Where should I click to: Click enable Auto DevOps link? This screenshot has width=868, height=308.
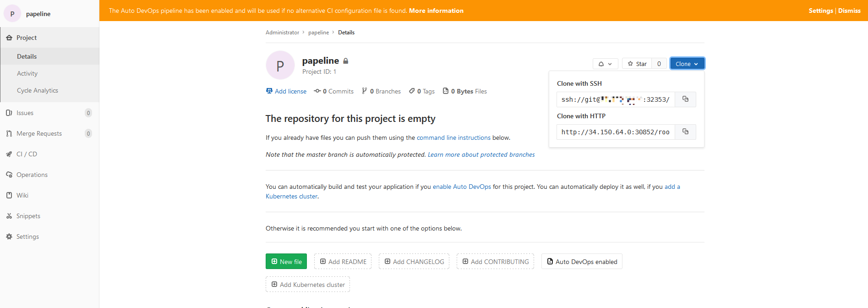click(x=462, y=187)
